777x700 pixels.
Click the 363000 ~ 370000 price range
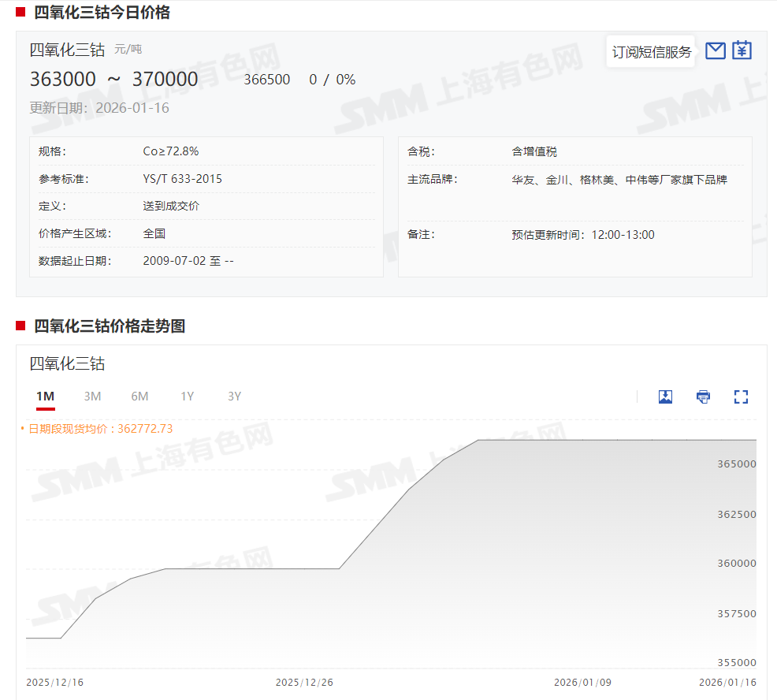tap(113, 80)
